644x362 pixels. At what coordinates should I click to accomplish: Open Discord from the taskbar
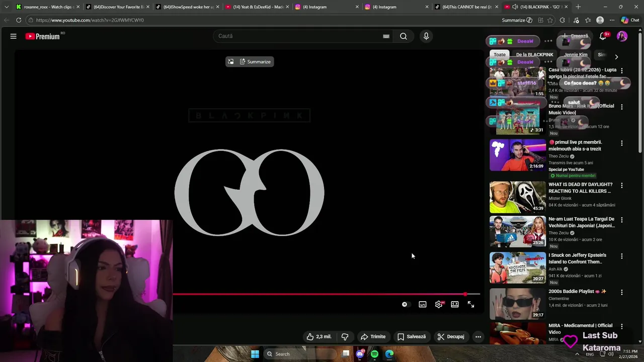pyautogui.click(x=360, y=354)
